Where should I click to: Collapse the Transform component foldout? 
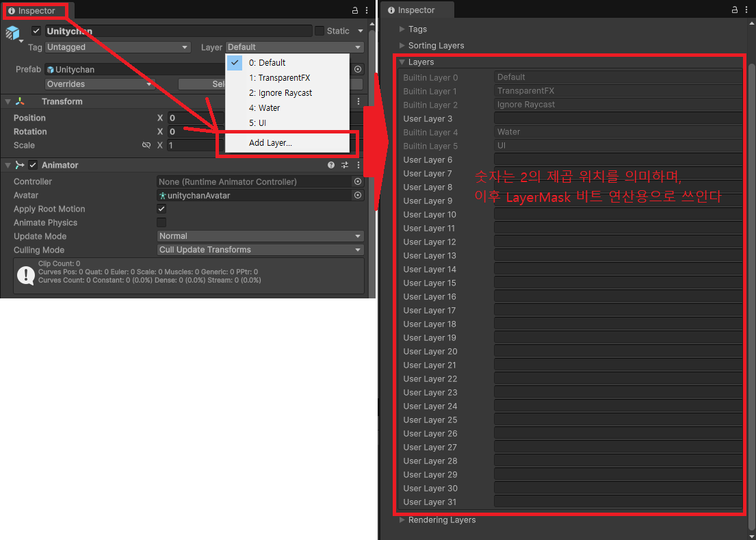(8, 101)
